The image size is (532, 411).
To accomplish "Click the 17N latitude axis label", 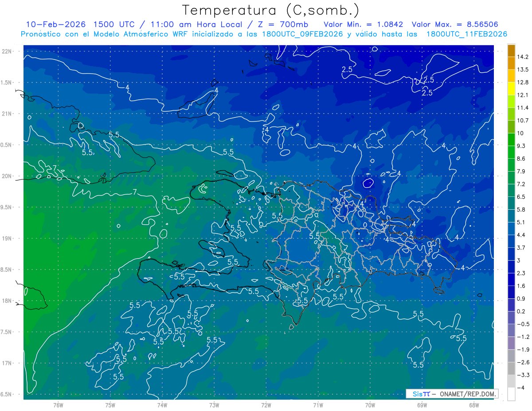I will tap(7, 363).
